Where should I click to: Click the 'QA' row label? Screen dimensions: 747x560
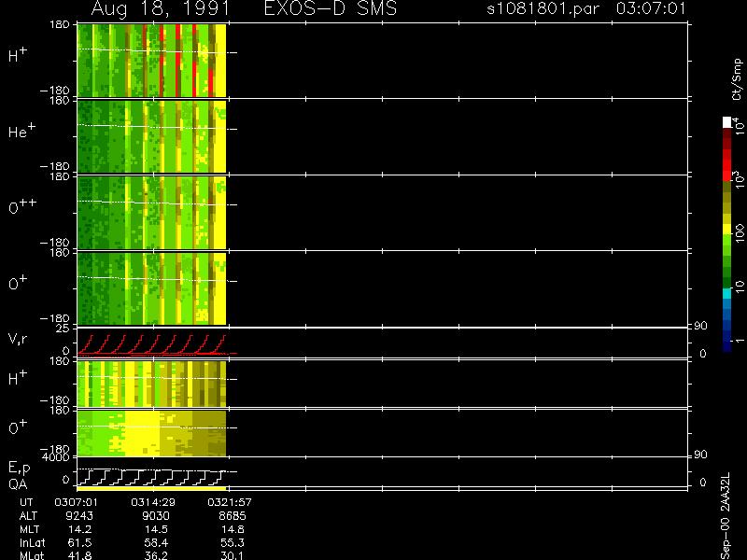tap(18, 484)
